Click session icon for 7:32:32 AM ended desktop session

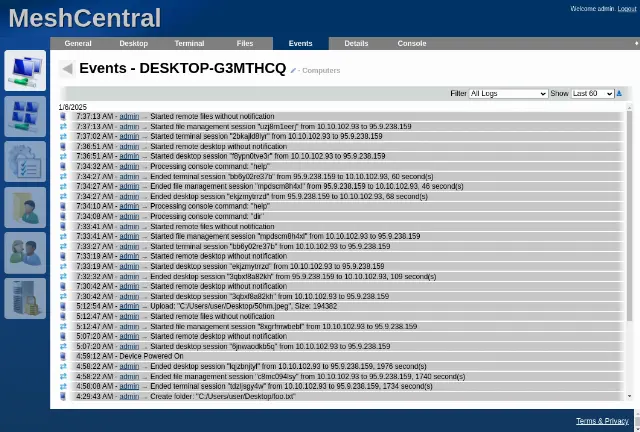(x=63, y=276)
